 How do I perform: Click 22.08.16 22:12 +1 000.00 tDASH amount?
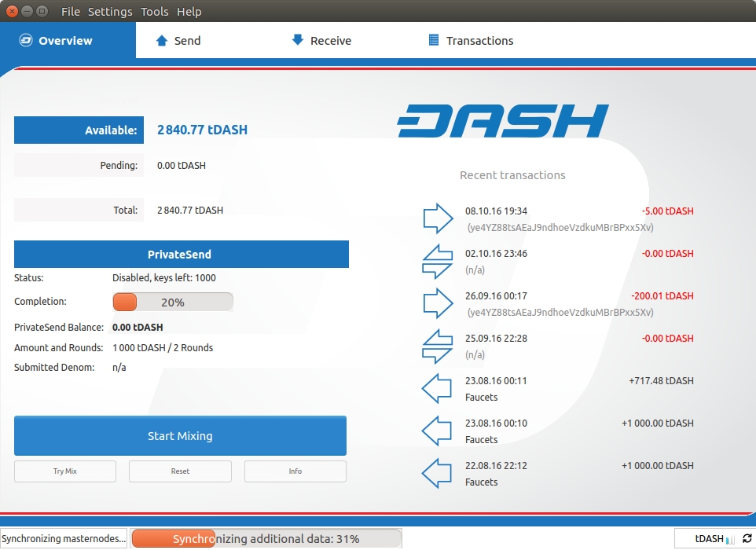(x=658, y=465)
